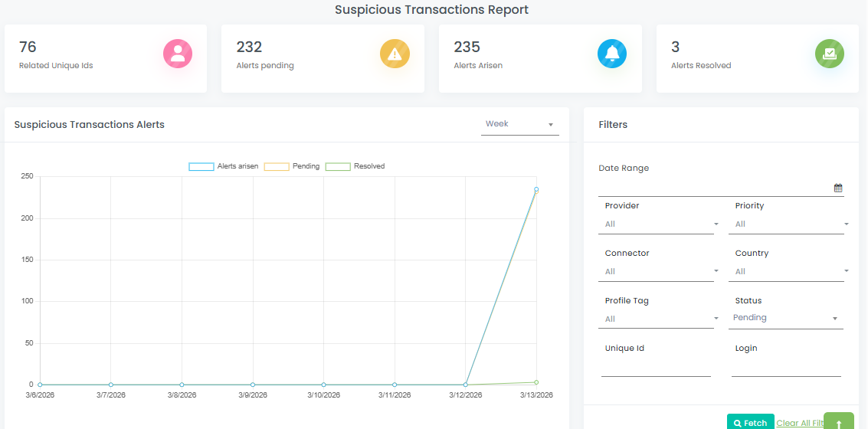The width and height of the screenshot is (868, 429).
Task: Click the 3/13/2026 Alerts arisen data point
Action: (536, 189)
